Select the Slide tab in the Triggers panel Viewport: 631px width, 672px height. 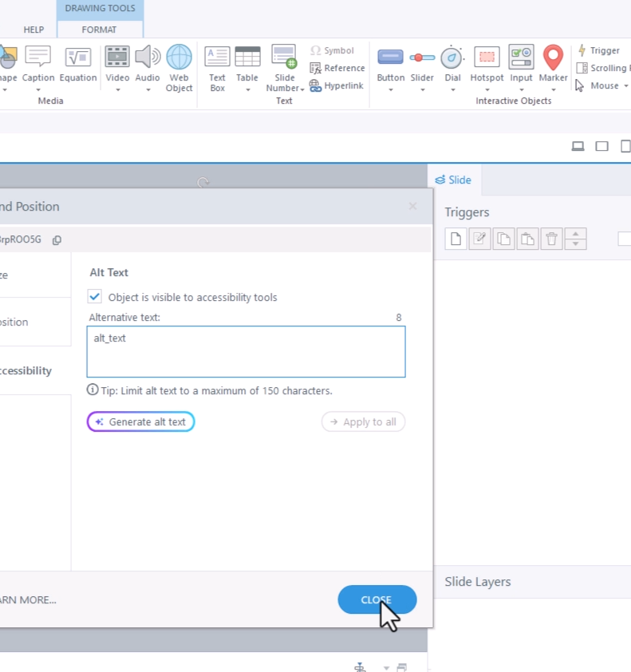pos(453,180)
